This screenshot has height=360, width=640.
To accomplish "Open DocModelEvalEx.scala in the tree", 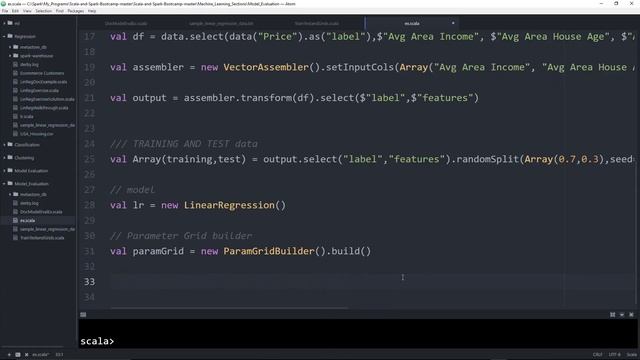I will pos(41,212).
